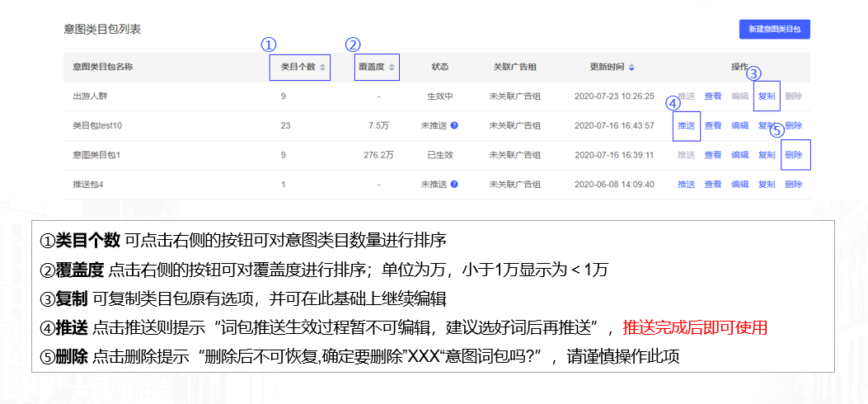Click the sort icon beside 覆盖度 header
The height and width of the screenshot is (404, 868).
(x=392, y=67)
